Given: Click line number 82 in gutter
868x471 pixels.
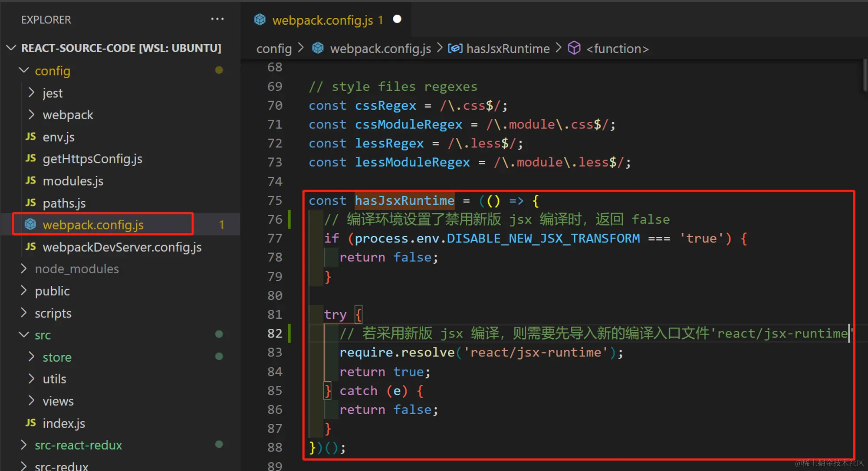Looking at the screenshot, I should 275,333.
